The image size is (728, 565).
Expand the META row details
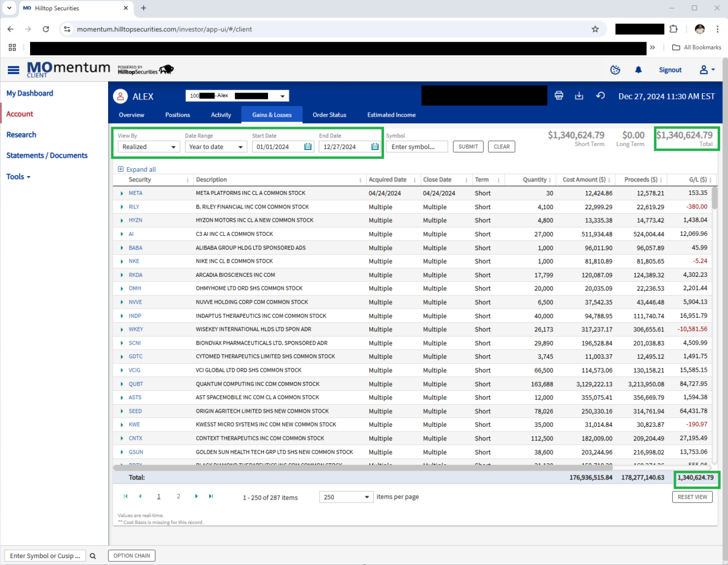(x=122, y=194)
